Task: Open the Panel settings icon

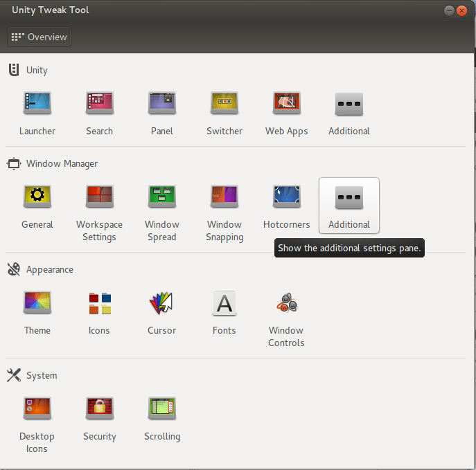Action: tap(162, 103)
